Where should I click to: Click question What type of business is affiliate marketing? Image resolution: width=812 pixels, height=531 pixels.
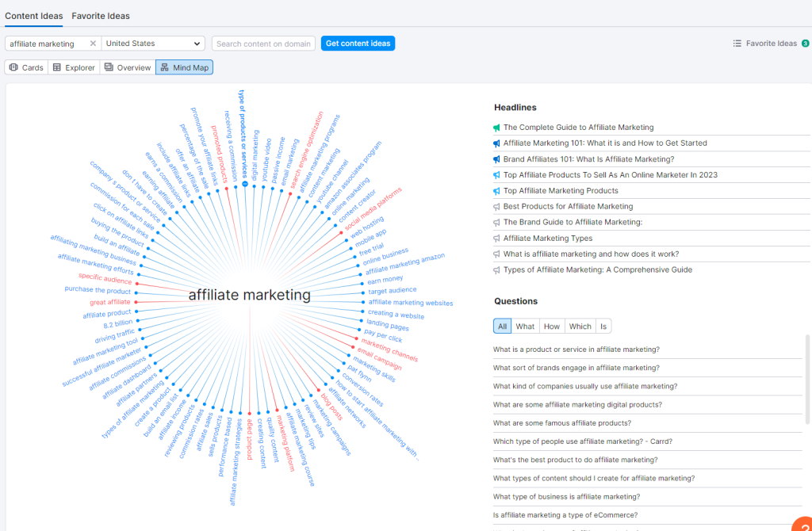(x=566, y=497)
